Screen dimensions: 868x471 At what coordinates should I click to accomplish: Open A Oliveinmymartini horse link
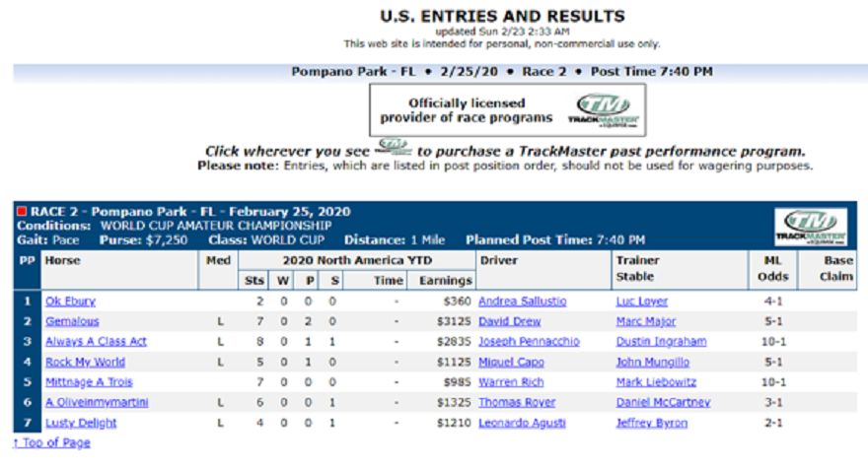pyautogui.click(x=97, y=402)
